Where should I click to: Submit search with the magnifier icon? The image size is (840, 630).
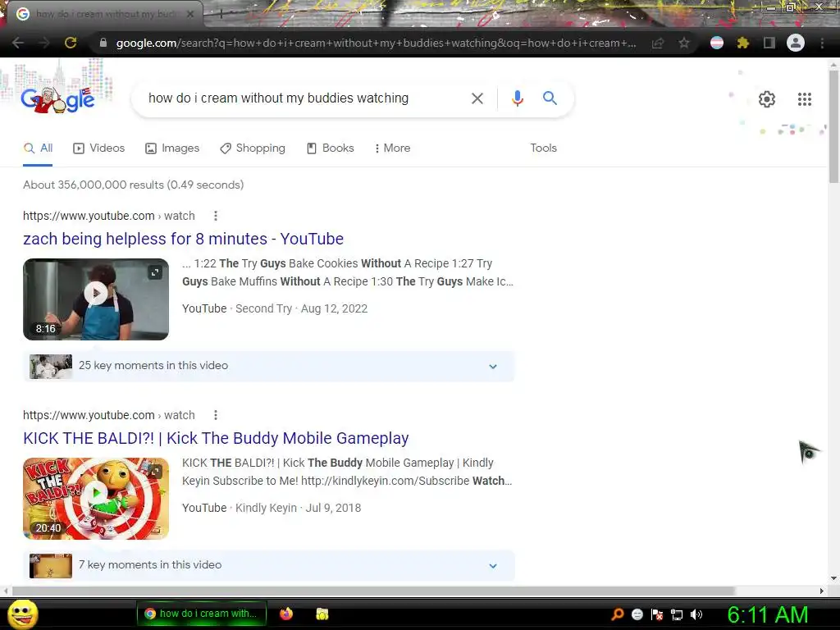(550, 98)
